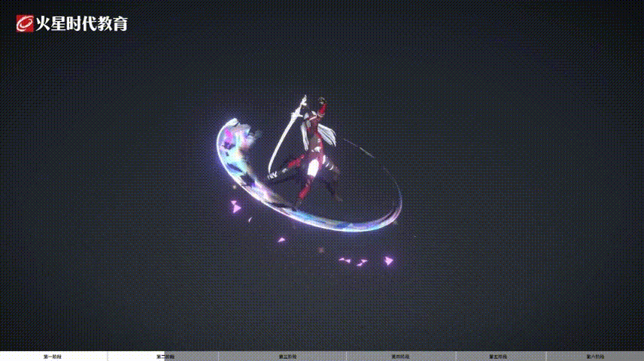Screen dimensions: 644x361
Task: Select the 第一阶段 stage segment
Action: [53, 356]
